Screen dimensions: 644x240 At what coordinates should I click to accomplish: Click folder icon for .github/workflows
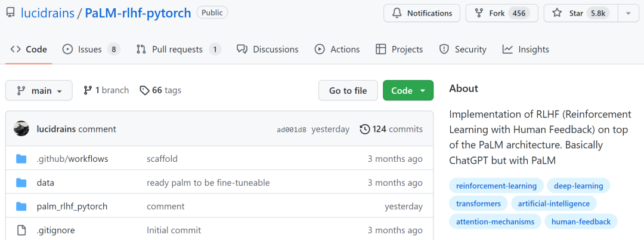click(21, 159)
